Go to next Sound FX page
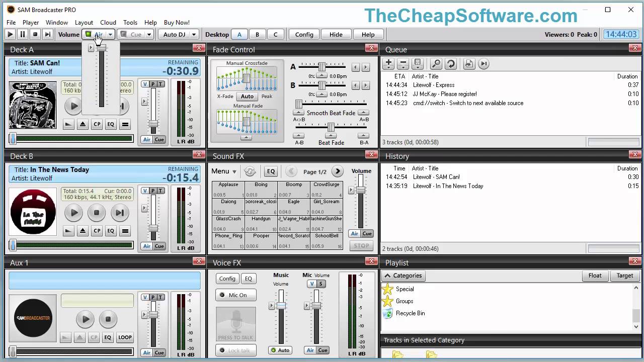Image resolution: width=644 pixels, height=362 pixels. coord(338,171)
